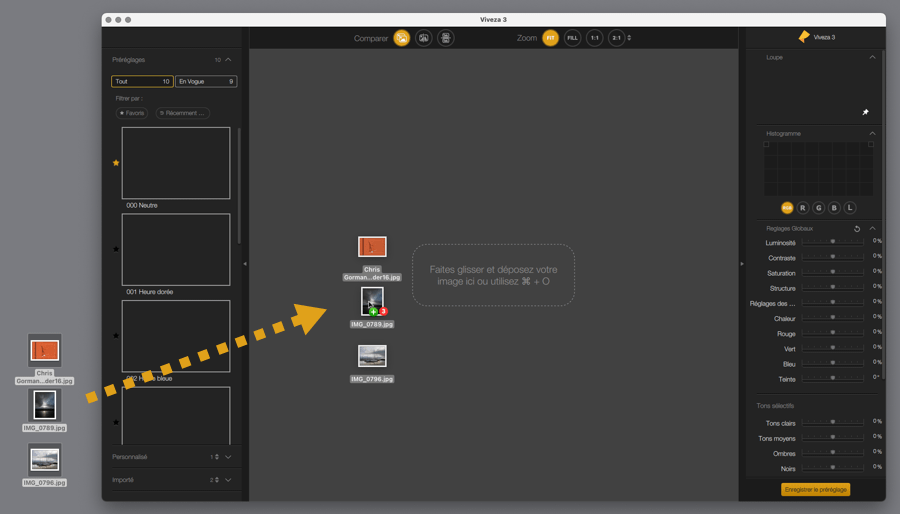The image size is (900, 514).
Task: Collapse Réglages Globaux section
Action: [x=872, y=228]
